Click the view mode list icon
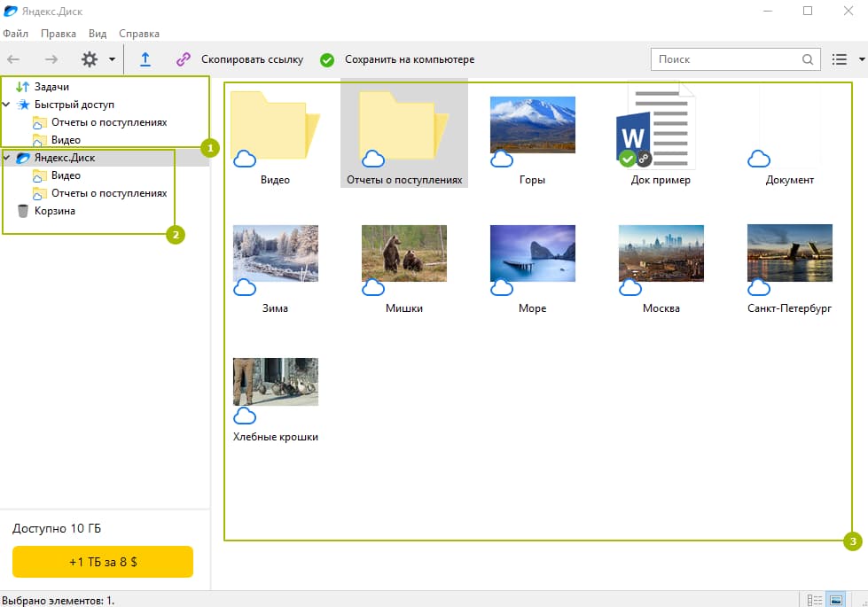The height and width of the screenshot is (607, 868). tap(840, 59)
